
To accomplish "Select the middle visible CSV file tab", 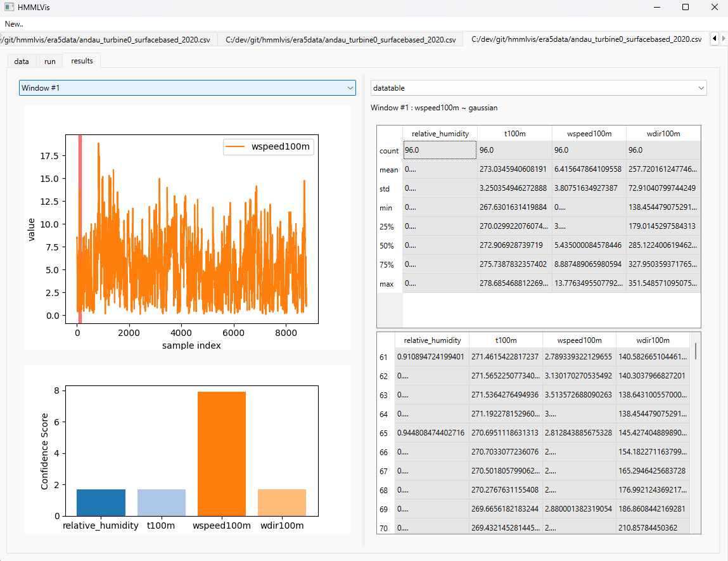I will click(340, 39).
